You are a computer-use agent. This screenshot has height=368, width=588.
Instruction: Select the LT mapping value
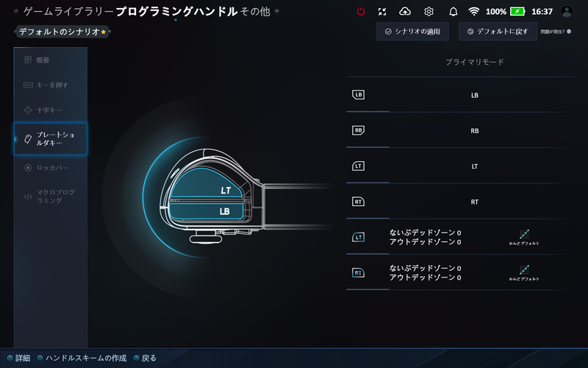click(474, 166)
